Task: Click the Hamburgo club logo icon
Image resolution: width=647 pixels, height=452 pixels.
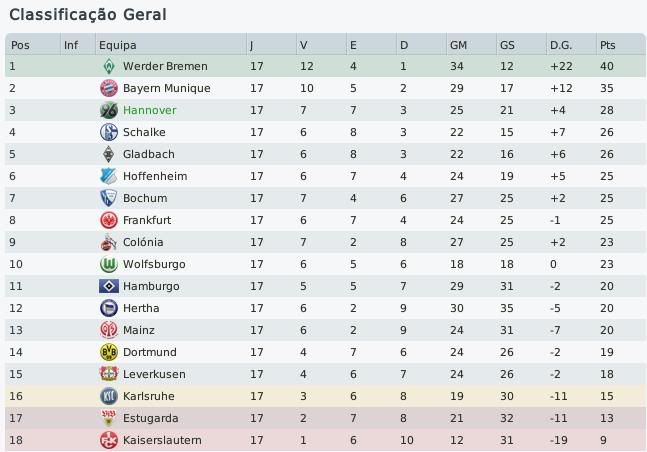Action: coord(108,287)
